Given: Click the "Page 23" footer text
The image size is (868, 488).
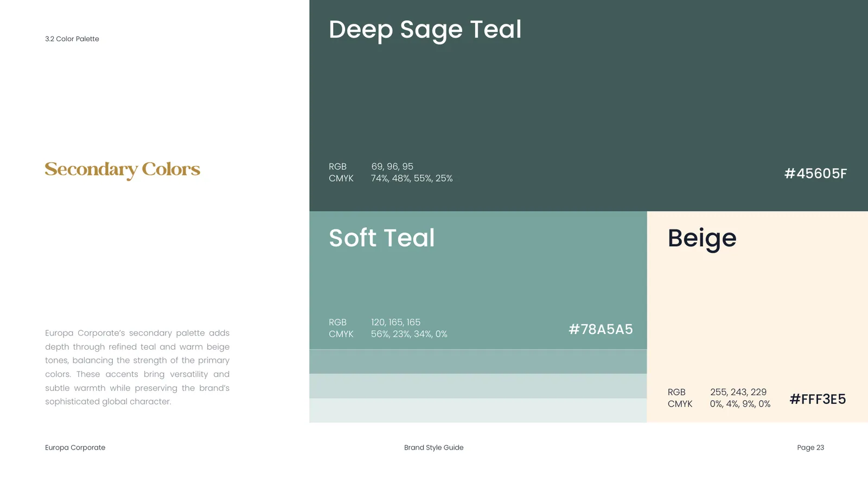Looking at the screenshot, I should [x=810, y=448].
